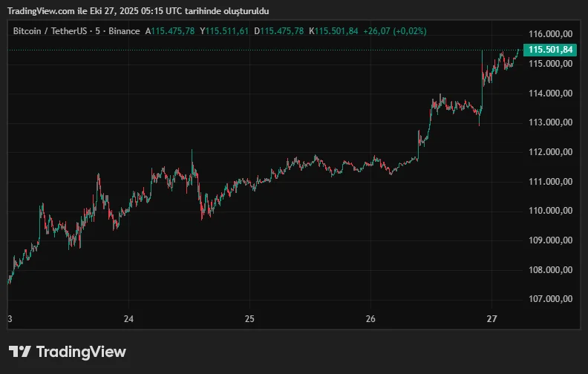Click the 112.000,00 price scale label
Image resolution: width=588 pixels, height=374 pixels.
[x=550, y=152]
